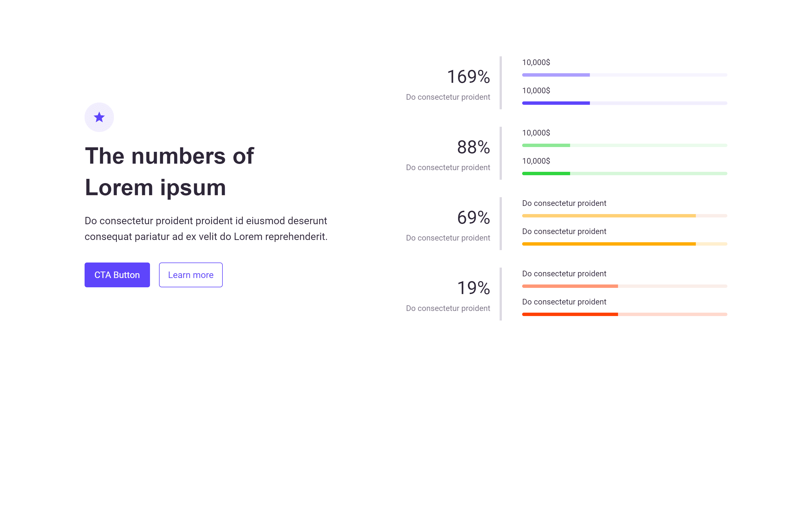Click the purple star icon badge
Screen dimensions: 812x507
point(99,117)
